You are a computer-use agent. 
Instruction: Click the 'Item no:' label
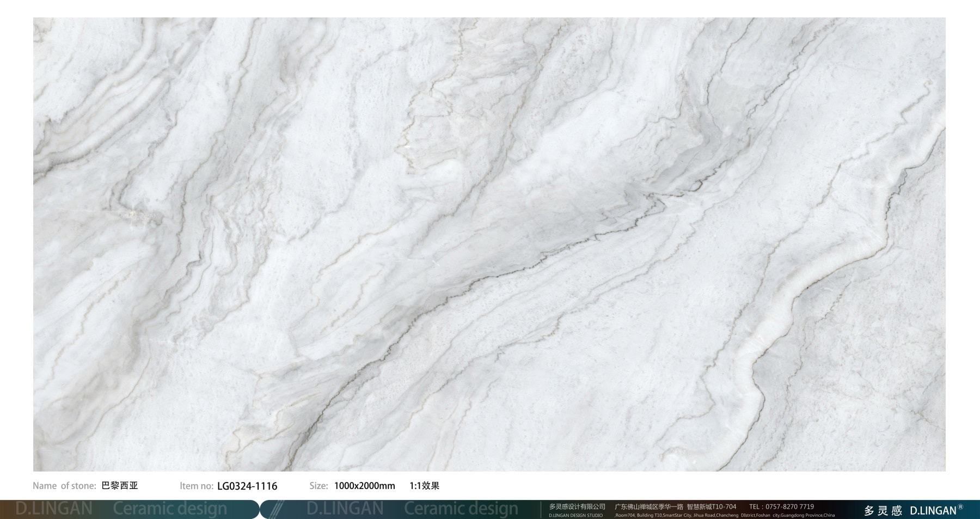point(196,486)
